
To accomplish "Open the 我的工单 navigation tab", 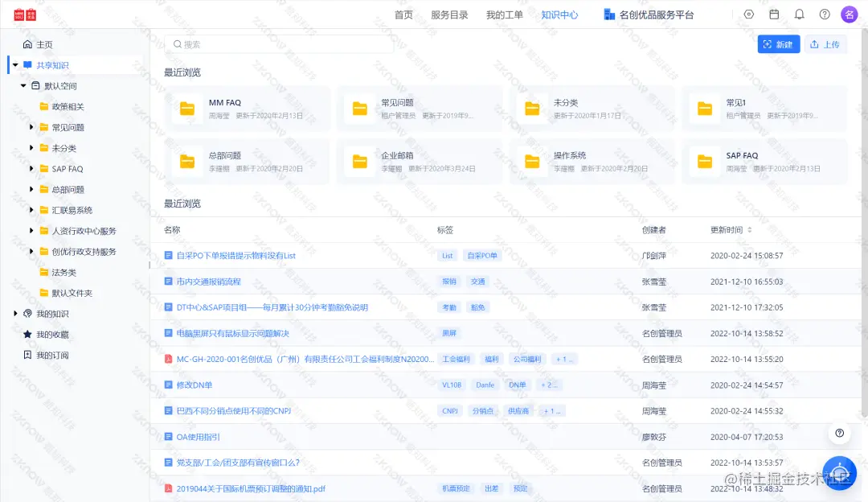I will coord(505,14).
